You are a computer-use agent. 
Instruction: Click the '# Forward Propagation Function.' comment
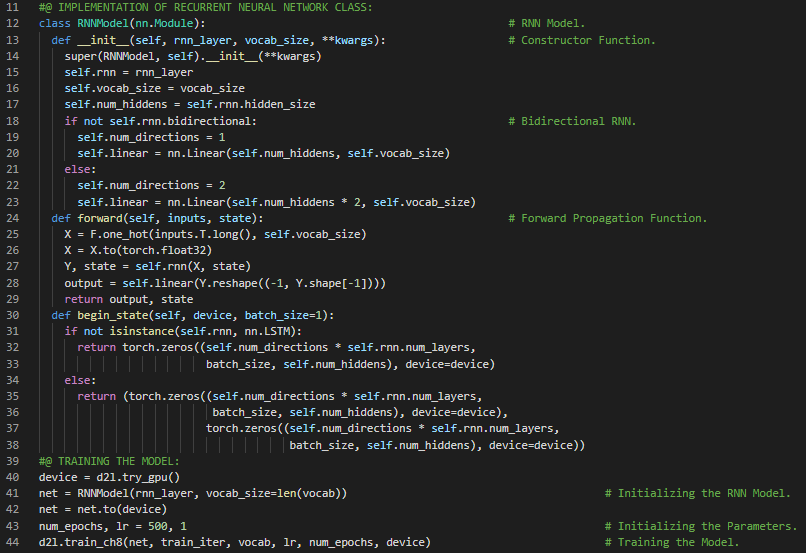click(607, 218)
